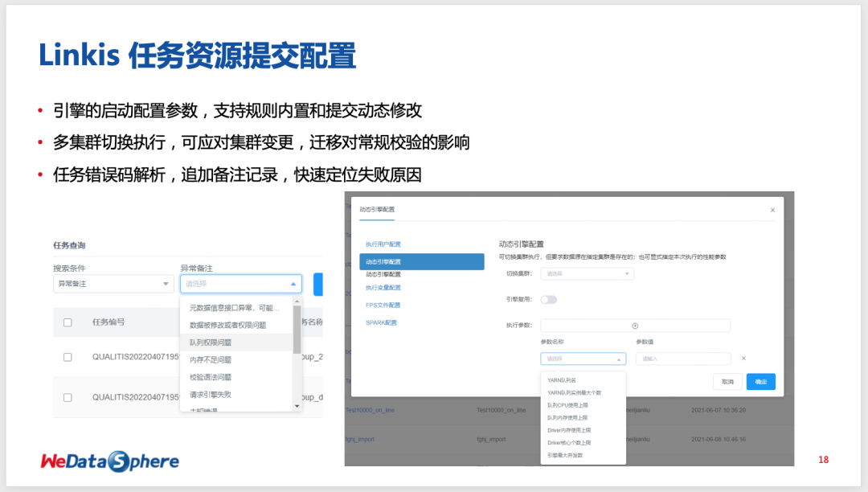Click the 任务编号 column header
The width and height of the screenshot is (868, 492).
108,322
